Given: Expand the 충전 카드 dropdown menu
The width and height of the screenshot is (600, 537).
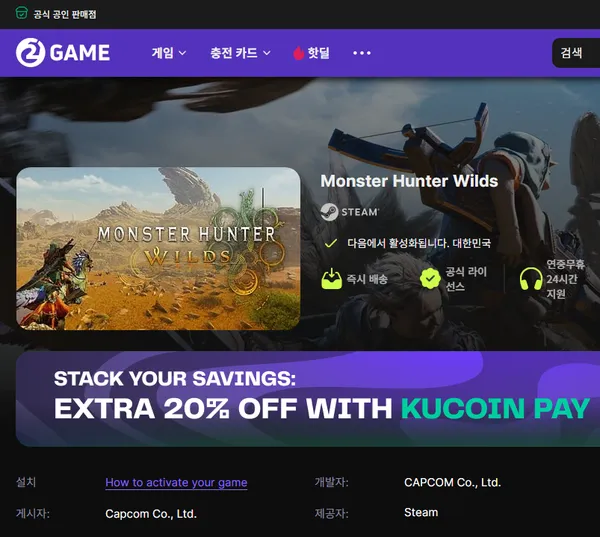Looking at the screenshot, I should (240, 53).
